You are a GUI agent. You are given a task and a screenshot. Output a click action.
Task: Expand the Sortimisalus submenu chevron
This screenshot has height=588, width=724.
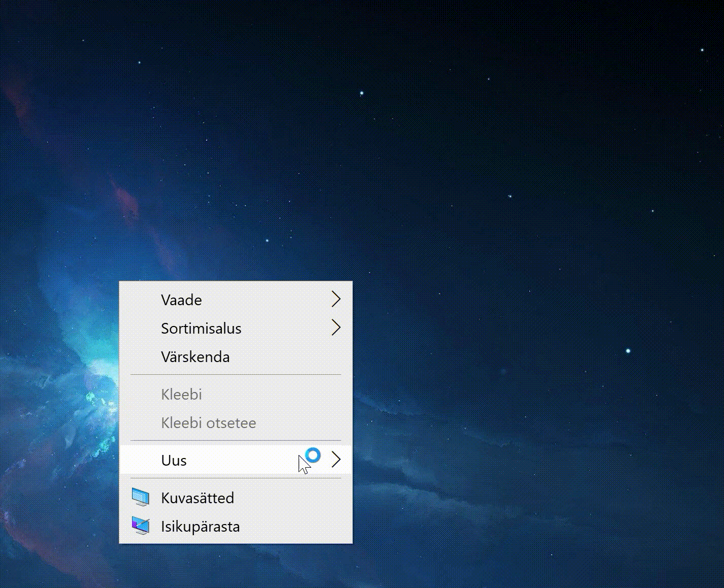click(336, 328)
